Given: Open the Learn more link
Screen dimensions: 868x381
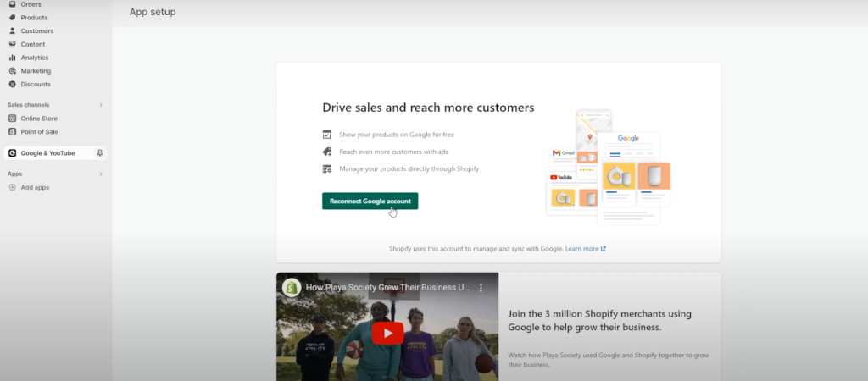Looking at the screenshot, I should tap(585, 249).
